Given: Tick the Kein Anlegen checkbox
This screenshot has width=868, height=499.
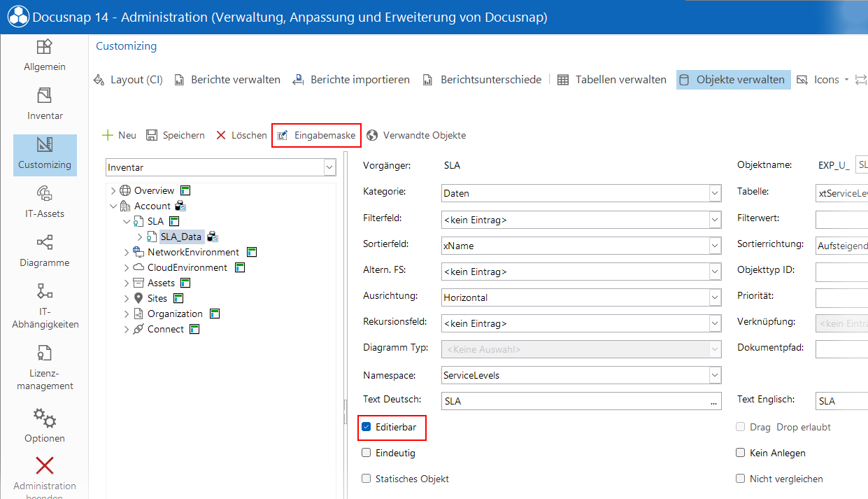Looking at the screenshot, I should 741,453.
